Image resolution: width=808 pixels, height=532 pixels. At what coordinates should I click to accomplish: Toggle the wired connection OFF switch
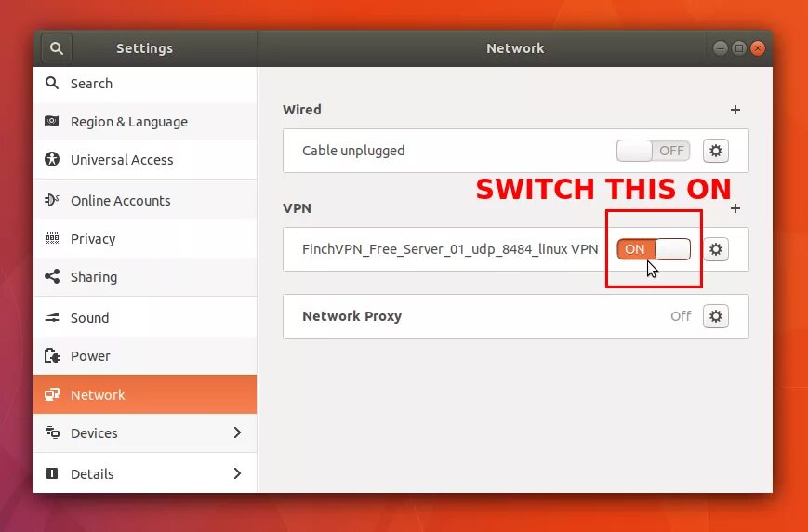pos(653,151)
